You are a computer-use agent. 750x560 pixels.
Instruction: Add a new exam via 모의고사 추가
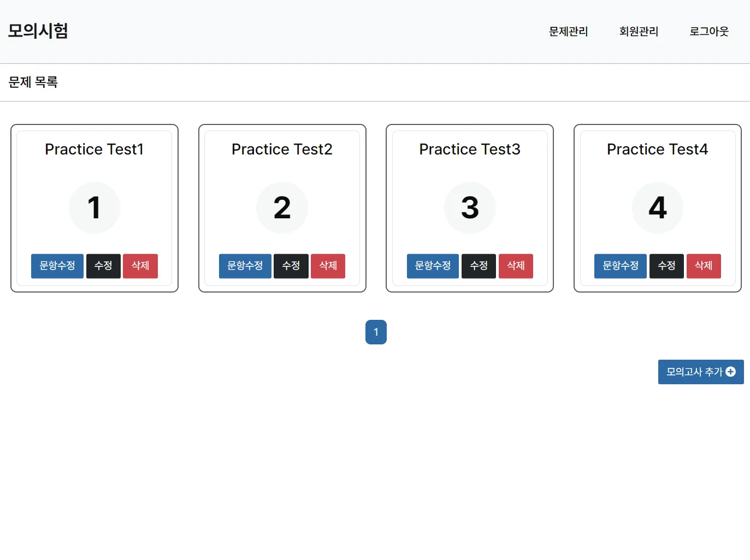(701, 372)
